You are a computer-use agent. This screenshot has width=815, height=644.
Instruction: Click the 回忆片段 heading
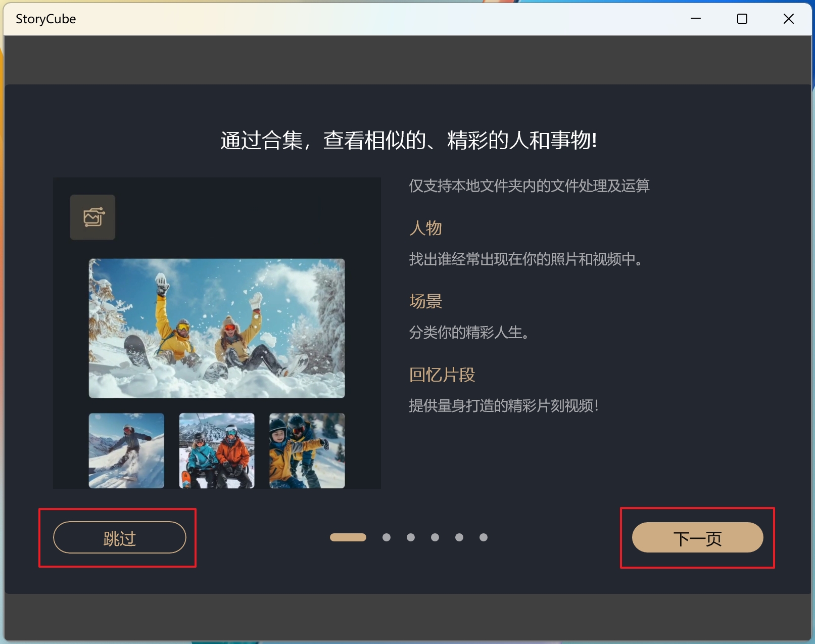[442, 375]
